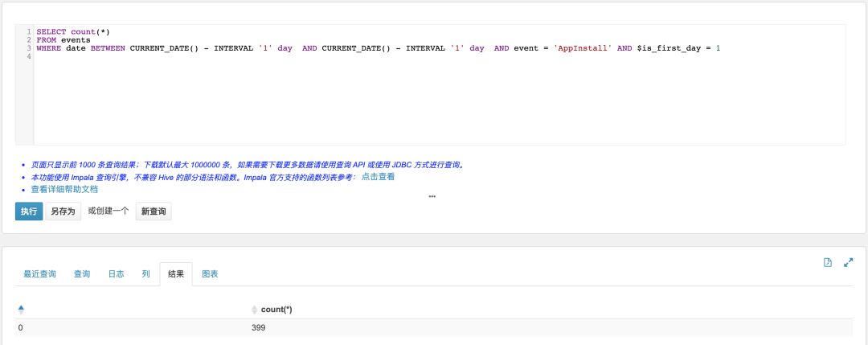868x345 pixels.
Task: Click the Impala 查询引擎 note text
Action: [x=194, y=177]
